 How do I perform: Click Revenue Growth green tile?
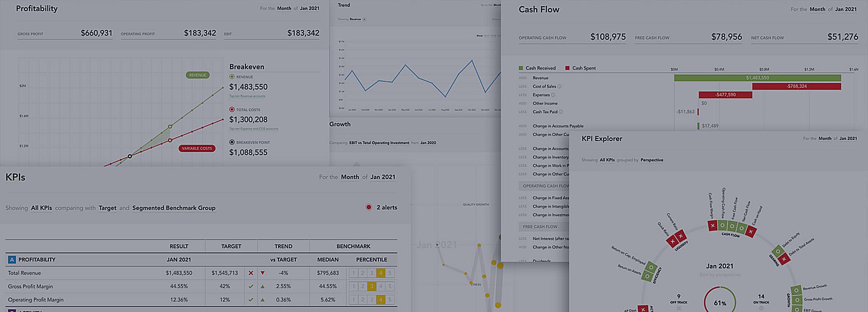tap(796, 290)
